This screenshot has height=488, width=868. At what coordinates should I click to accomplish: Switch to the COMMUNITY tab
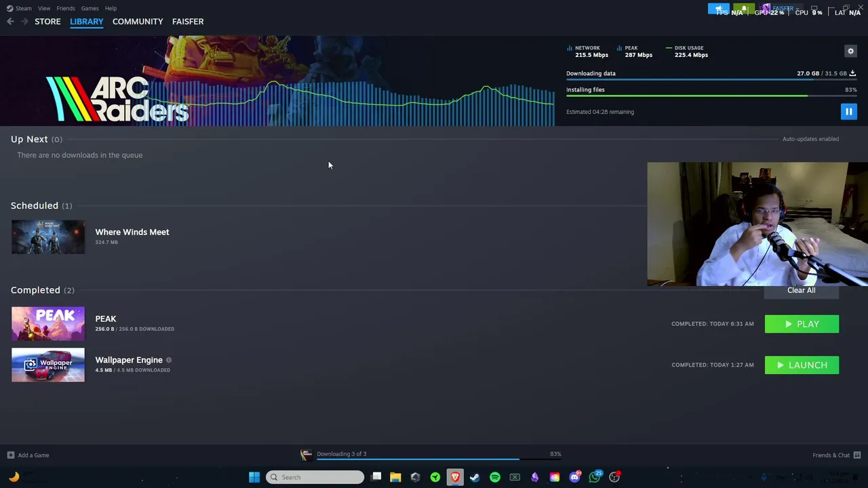coord(138,22)
